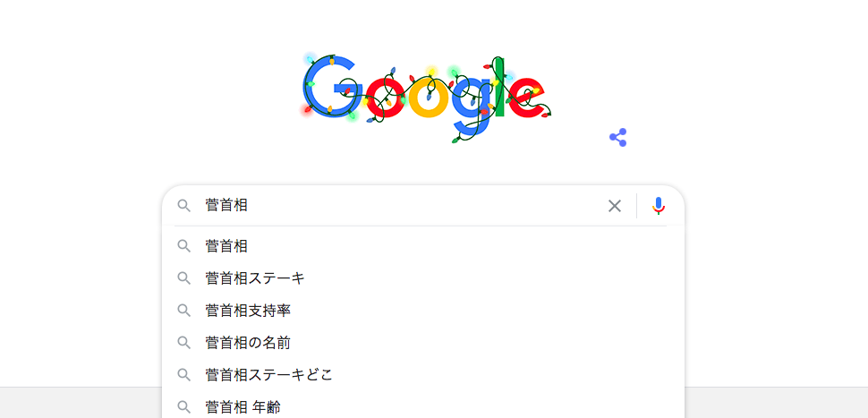Image resolution: width=868 pixels, height=418 pixels.
Task: Select the first suggestion 菅首相
Action: (x=423, y=246)
